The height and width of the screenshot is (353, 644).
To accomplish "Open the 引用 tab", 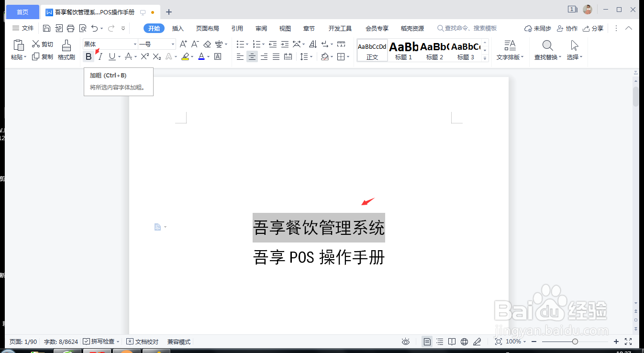I will click(237, 28).
